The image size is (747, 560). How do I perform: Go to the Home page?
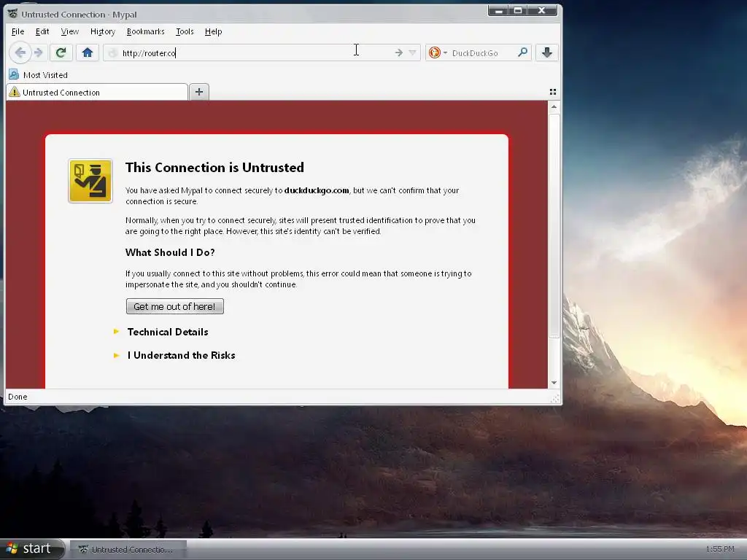point(88,52)
